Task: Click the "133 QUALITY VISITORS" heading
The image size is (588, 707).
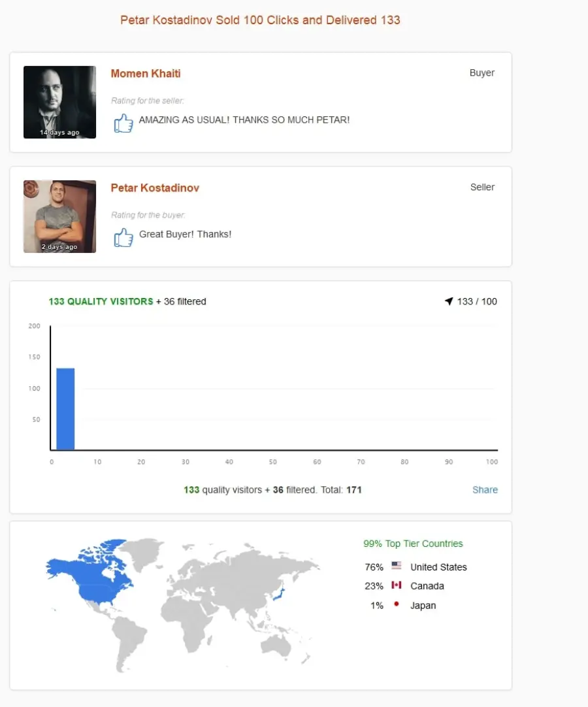Action: point(101,301)
